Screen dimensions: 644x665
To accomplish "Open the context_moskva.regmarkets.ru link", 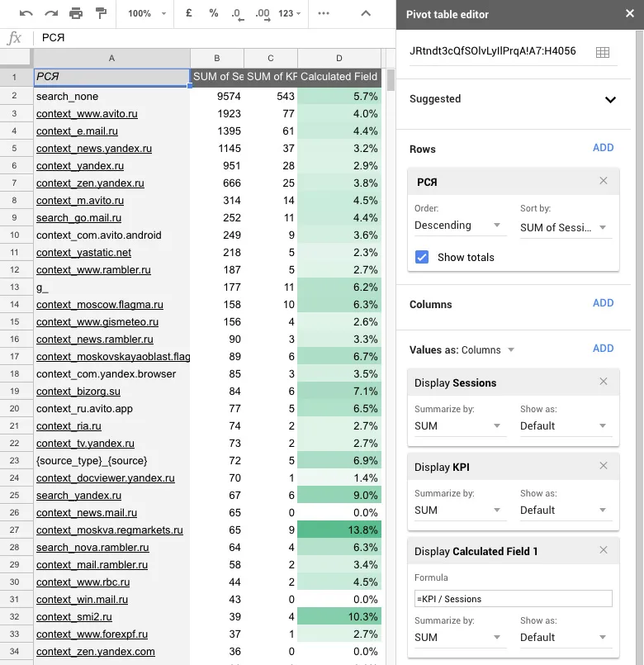I will pyautogui.click(x=110, y=530).
